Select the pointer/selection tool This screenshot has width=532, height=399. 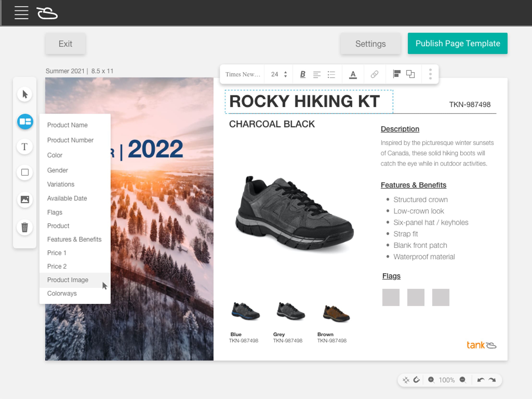tap(25, 94)
